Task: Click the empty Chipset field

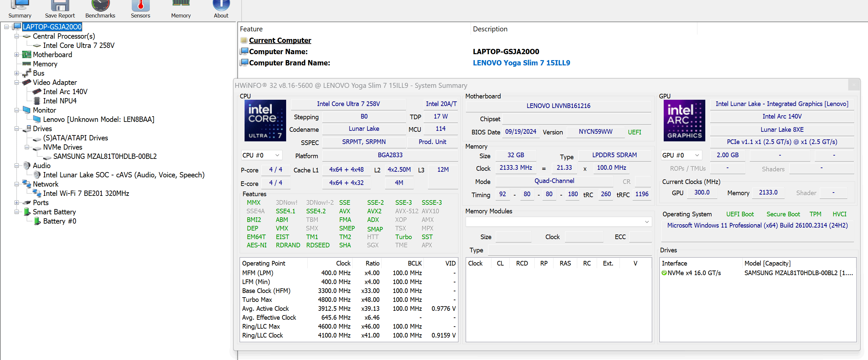Action: point(577,119)
